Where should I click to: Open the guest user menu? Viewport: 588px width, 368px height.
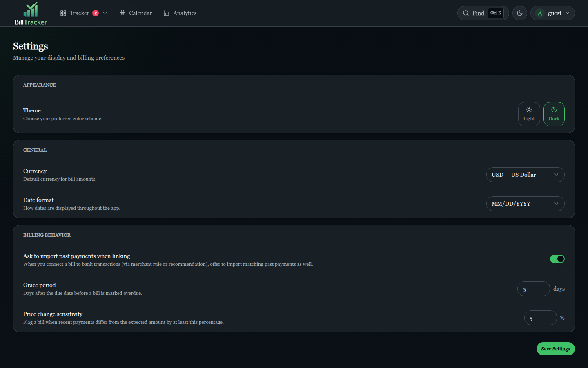(x=552, y=13)
